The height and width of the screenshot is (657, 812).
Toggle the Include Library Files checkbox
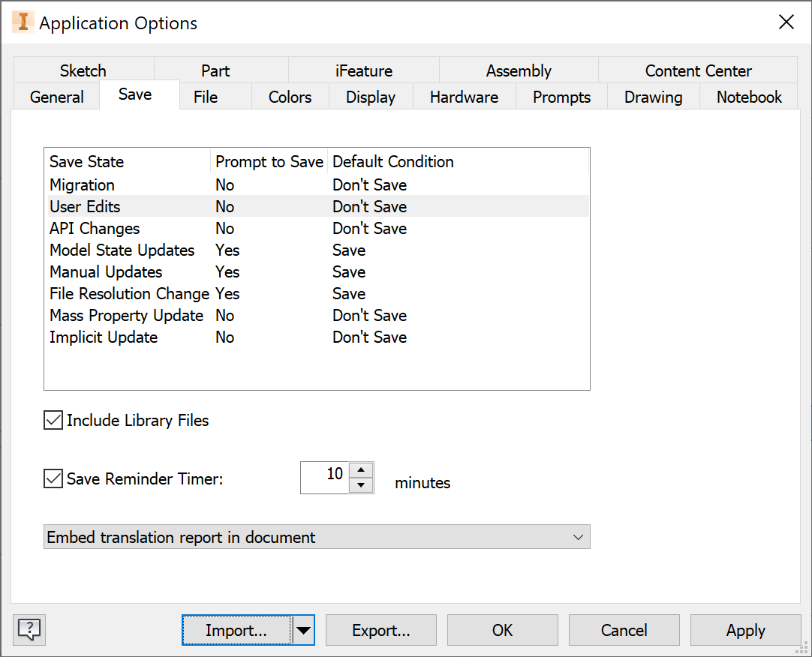(x=53, y=421)
